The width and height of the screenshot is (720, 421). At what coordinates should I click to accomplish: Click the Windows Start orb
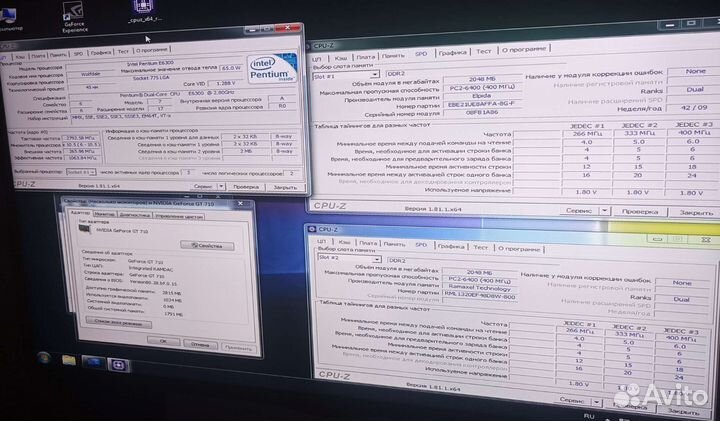pyautogui.click(x=44, y=358)
